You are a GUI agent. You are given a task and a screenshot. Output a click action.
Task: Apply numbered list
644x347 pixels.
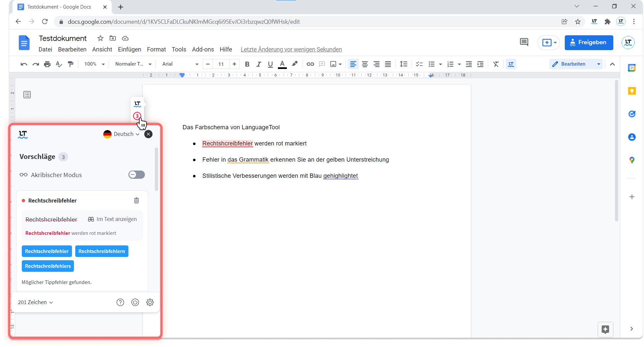[450, 64]
